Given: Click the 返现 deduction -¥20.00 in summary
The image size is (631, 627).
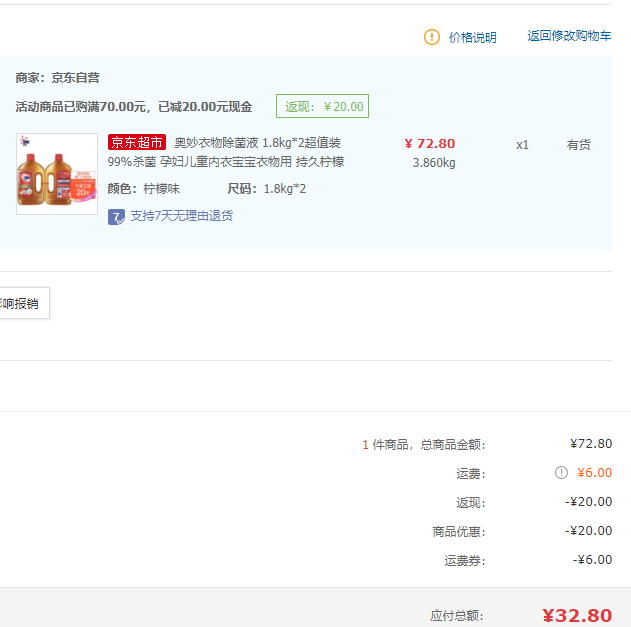Looking at the screenshot, I should (588, 501).
